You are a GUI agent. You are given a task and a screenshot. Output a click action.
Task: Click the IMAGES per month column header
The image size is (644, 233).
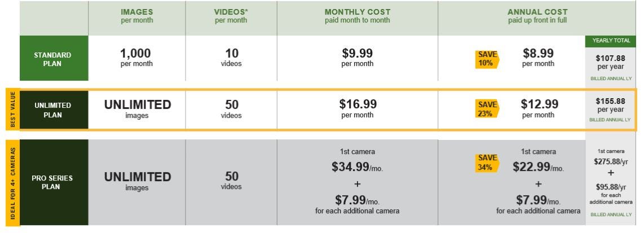click(x=136, y=16)
